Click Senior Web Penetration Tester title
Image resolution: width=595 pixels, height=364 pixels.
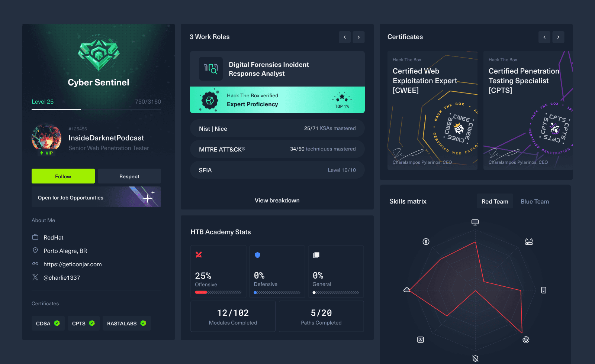pyautogui.click(x=109, y=148)
